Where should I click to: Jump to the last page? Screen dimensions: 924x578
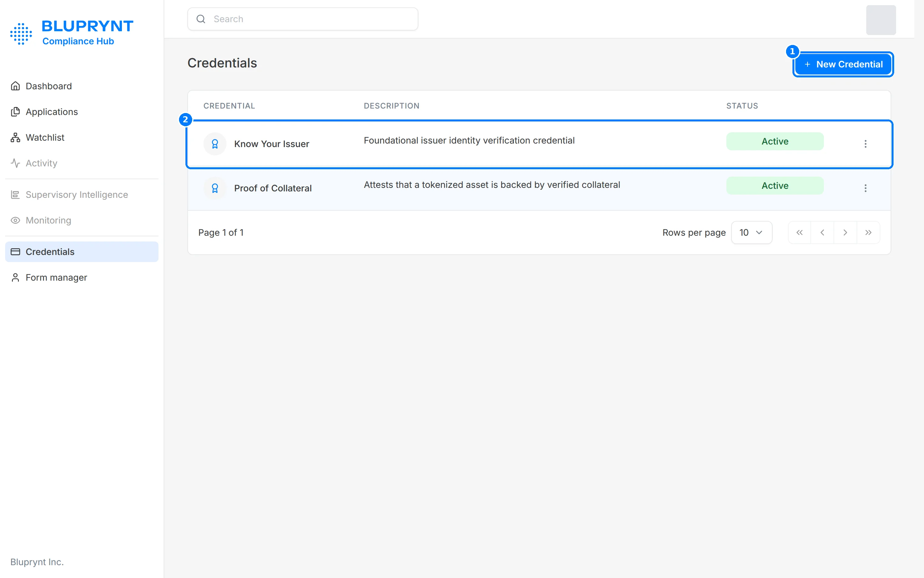click(x=868, y=232)
